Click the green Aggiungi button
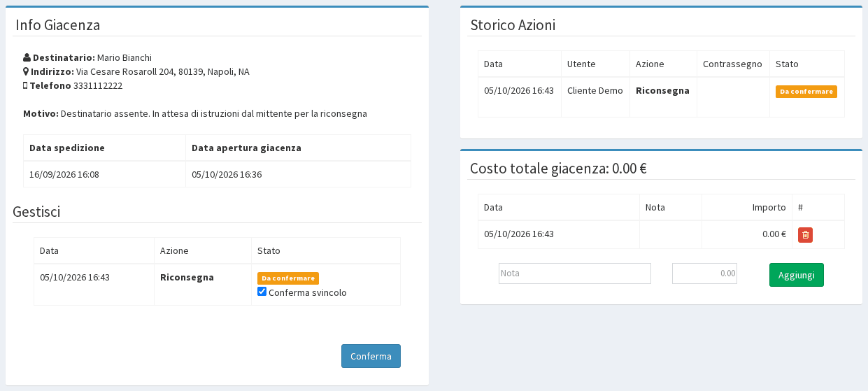Screen dimensions: 868x391 [797, 275]
